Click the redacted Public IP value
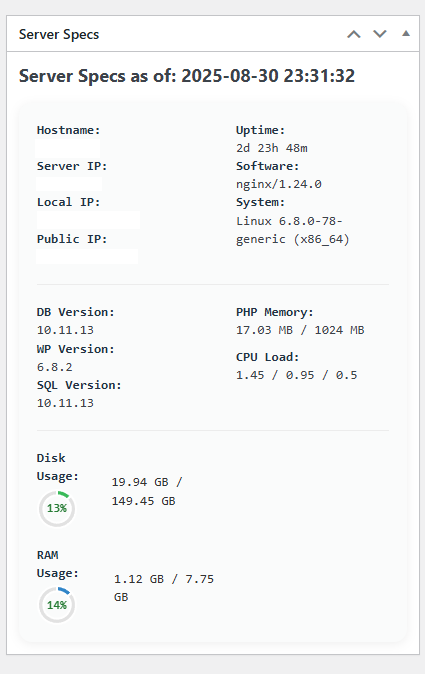Viewport: 425px width, 674px height. (87, 256)
